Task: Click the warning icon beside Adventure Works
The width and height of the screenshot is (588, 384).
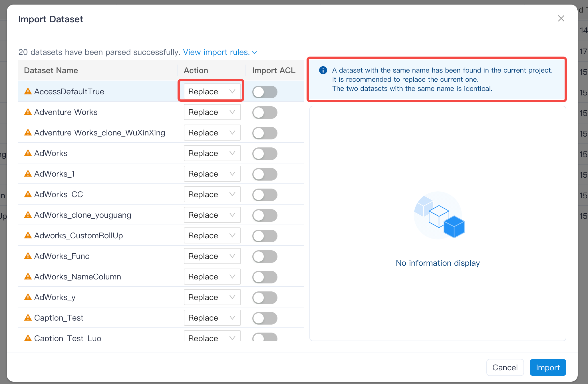Action: click(28, 112)
